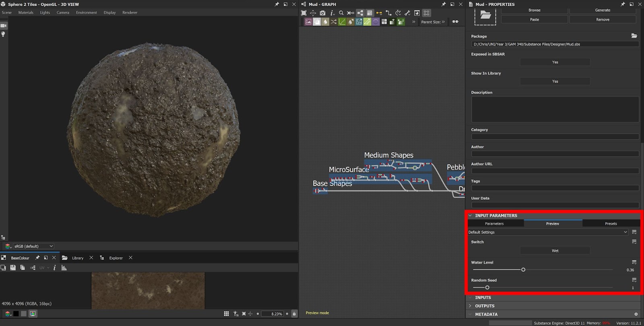Add a Curve node from the toolbar

(342, 22)
